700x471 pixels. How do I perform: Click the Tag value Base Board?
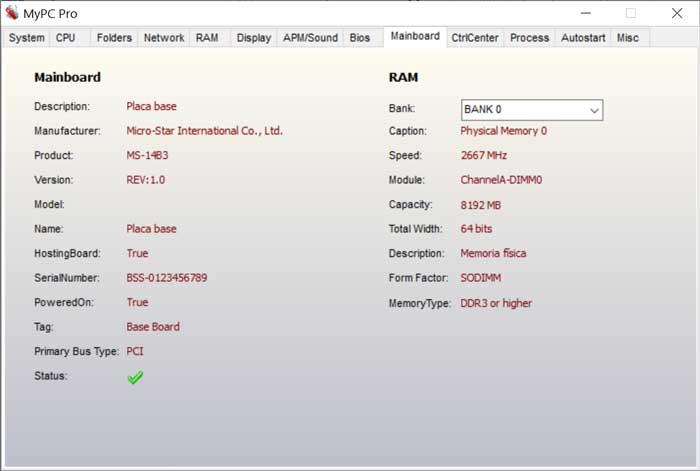click(x=153, y=327)
